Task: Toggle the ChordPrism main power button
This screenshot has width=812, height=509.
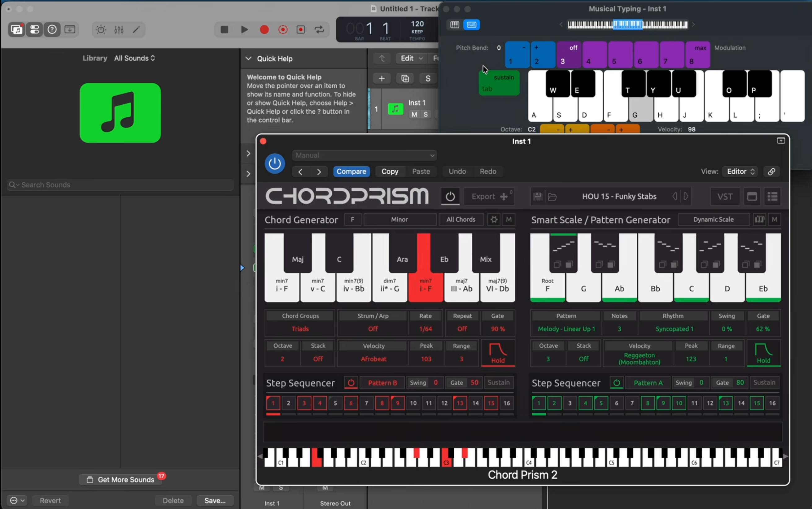Action: (450, 196)
